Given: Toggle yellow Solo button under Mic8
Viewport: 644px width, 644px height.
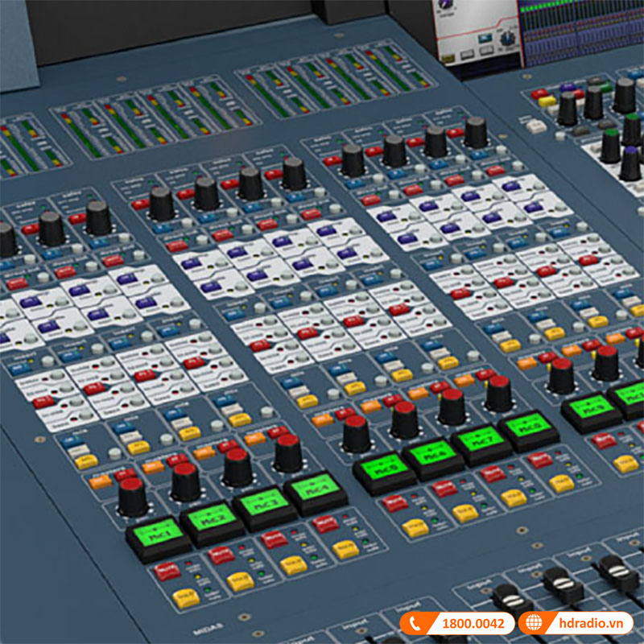Looking at the screenshot, I should tap(561, 484).
